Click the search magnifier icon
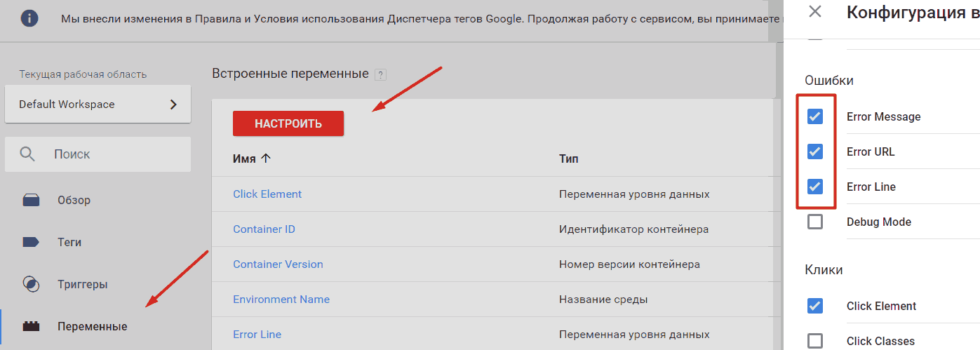The image size is (980, 350). [27, 154]
